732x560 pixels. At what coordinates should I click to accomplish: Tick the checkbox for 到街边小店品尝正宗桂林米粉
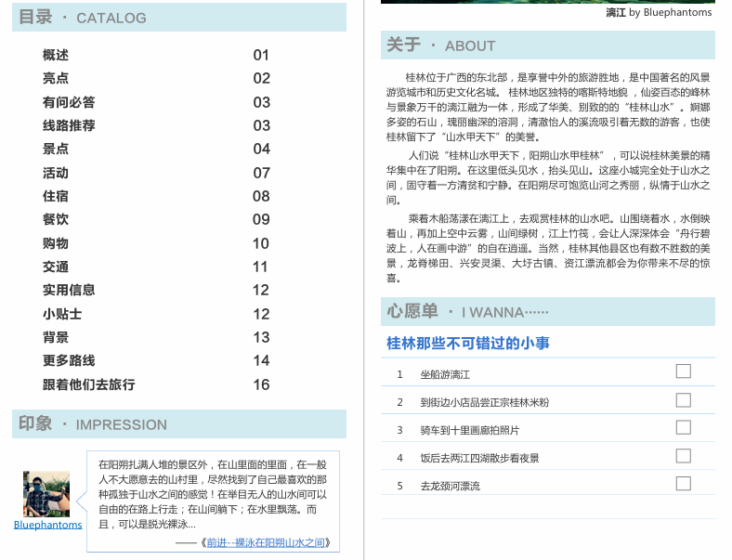point(684,400)
